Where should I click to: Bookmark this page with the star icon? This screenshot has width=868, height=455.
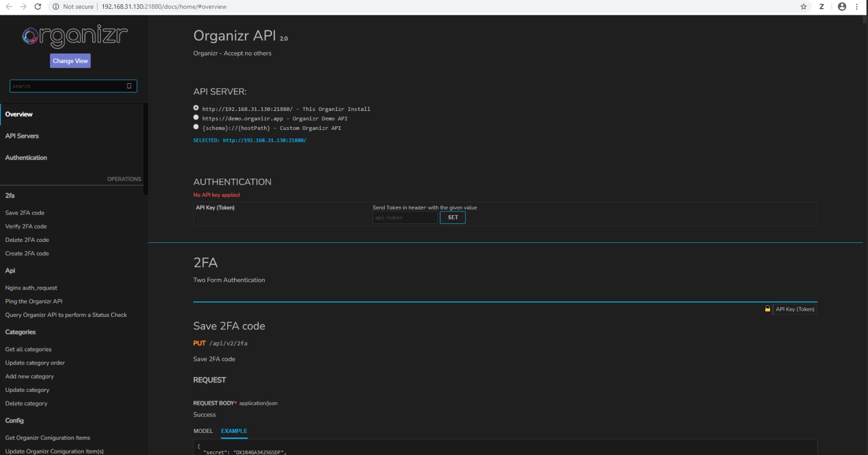tap(804, 7)
